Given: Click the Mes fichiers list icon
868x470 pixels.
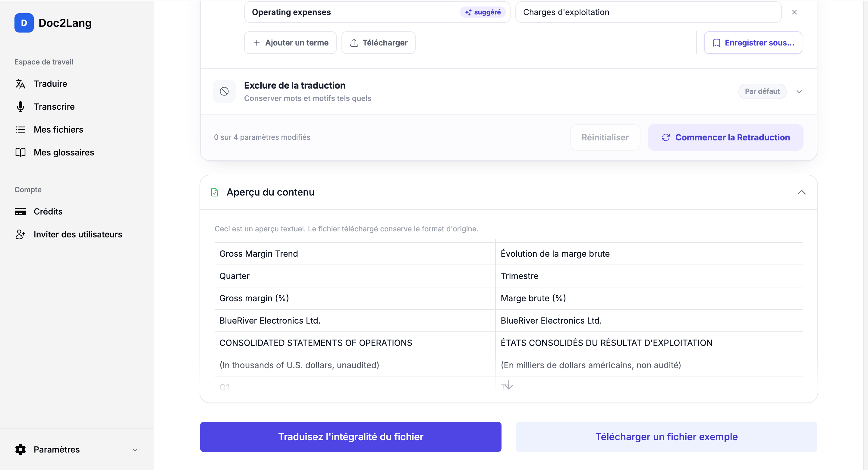Looking at the screenshot, I should tap(20, 129).
